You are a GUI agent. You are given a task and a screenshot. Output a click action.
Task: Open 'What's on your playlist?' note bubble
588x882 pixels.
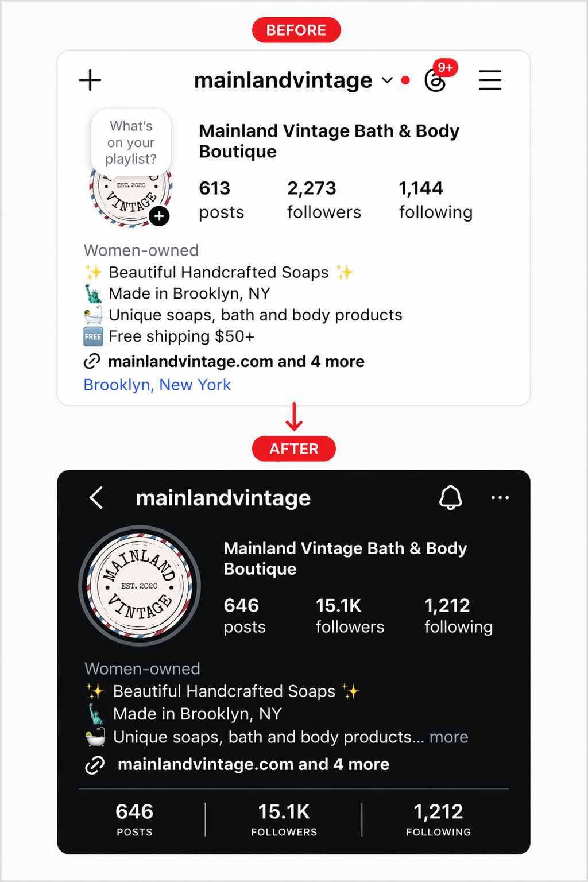[x=131, y=142]
